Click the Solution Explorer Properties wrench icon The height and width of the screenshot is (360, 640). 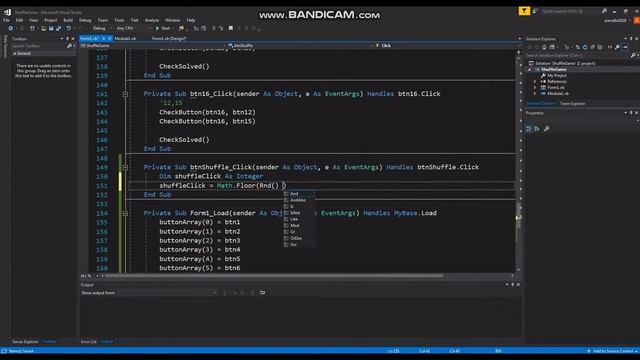(x=617, y=47)
